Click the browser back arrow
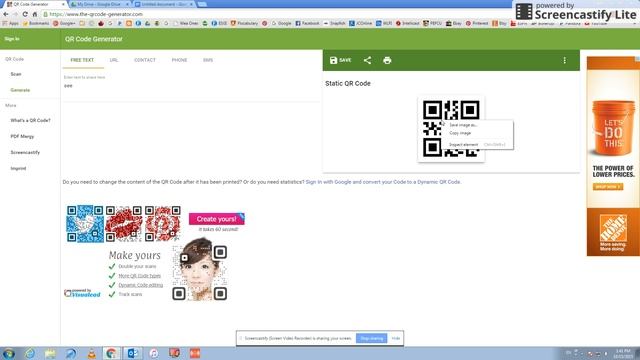Screen dimensions: 640x360 (x=6, y=14)
